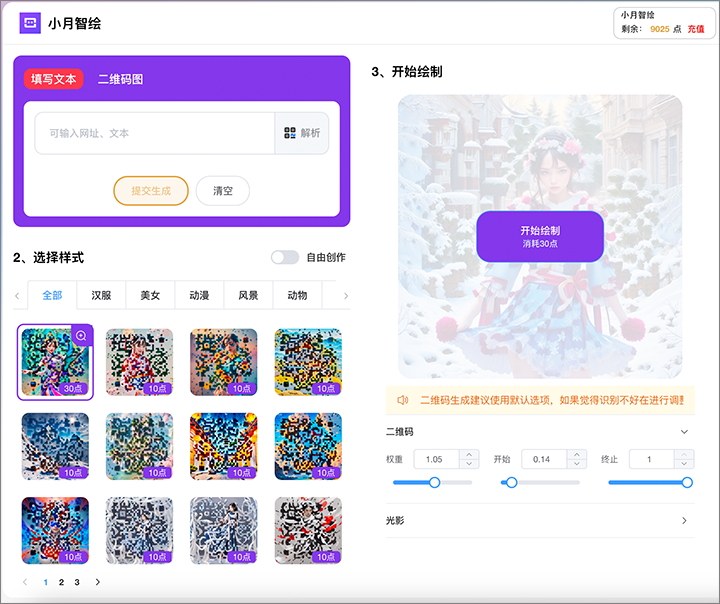Click the 清空 button
The height and width of the screenshot is (604, 720).
coord(223,191)
